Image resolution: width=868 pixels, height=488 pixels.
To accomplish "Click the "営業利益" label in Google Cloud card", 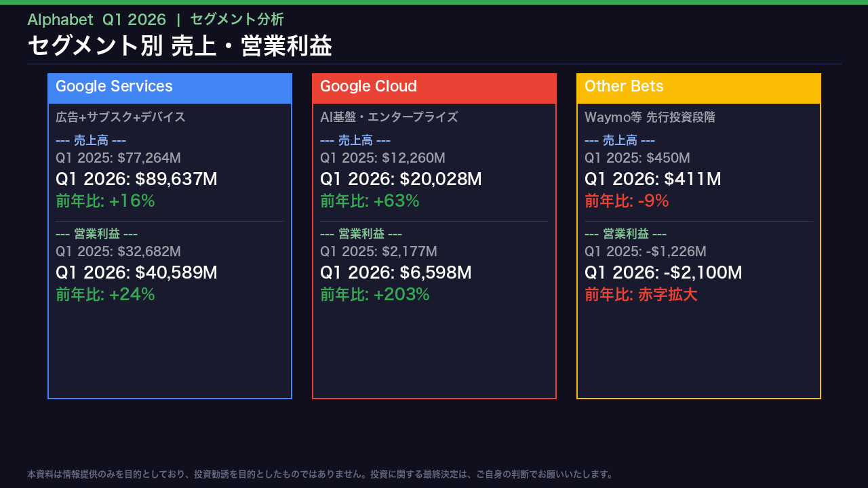I will click(361, 235).
